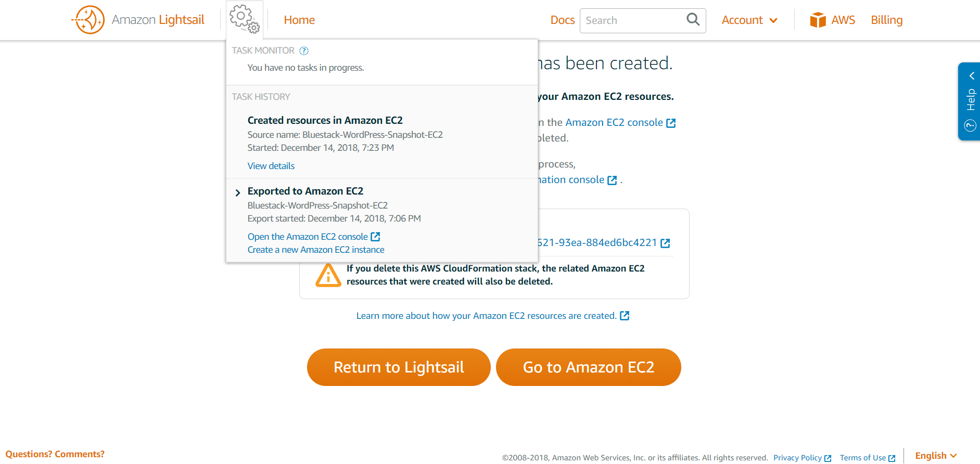
Task: Click external link icon beside stack ID
Action: 665,243
